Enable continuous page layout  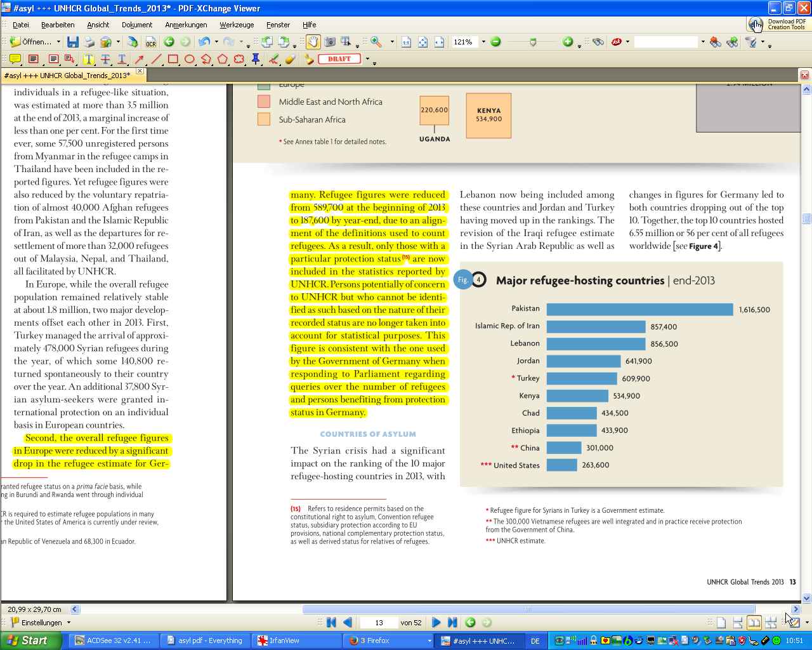tap(737, 623)
